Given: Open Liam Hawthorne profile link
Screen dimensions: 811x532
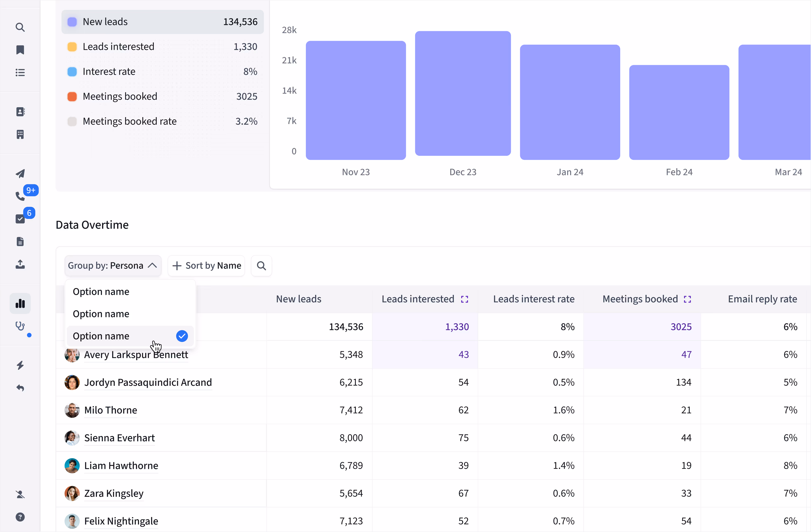Looking at the screenshot, I should 121,466.
